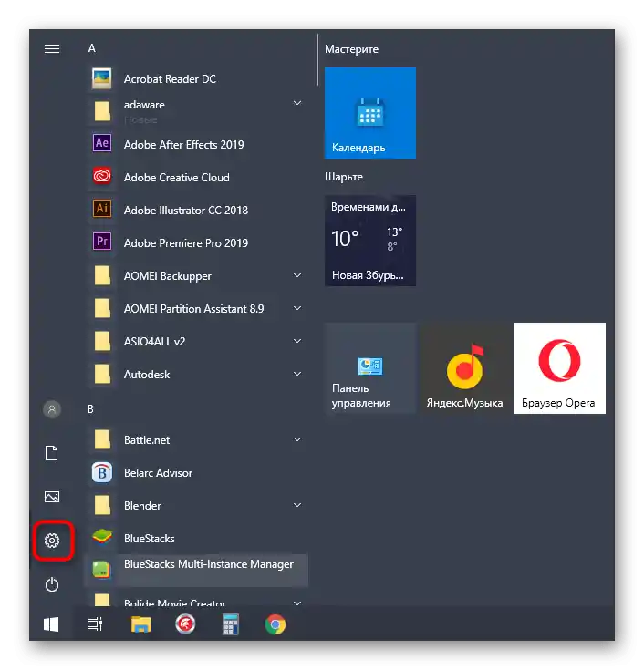Click the Adobe Creative Cloud icon
Viewport: 644px width, 670px height.
click(x=102, y=176)
